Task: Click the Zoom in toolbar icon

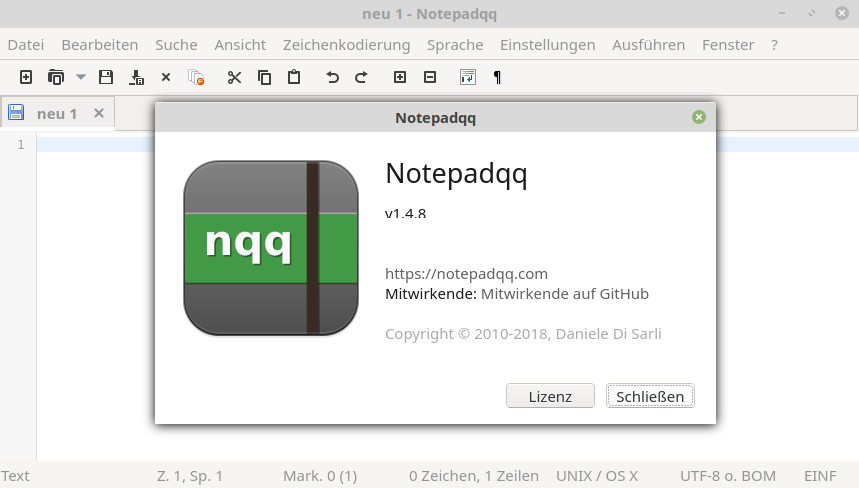Action: (x=400, y=77)
